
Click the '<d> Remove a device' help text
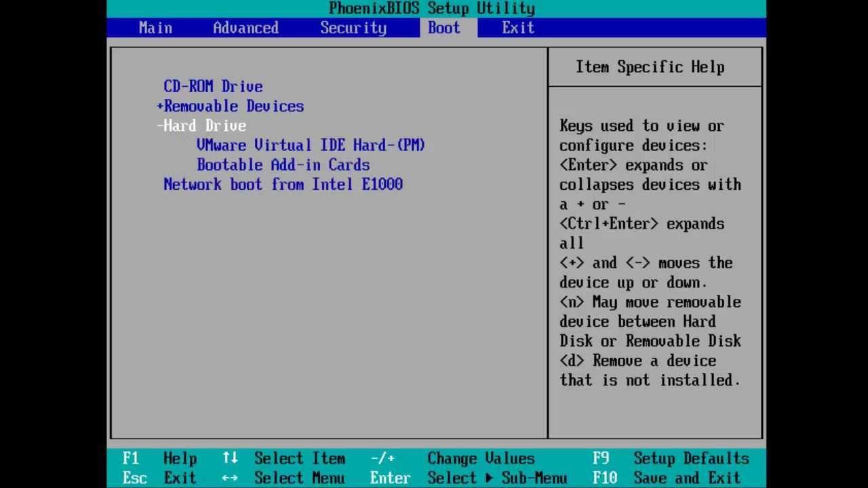638,361
